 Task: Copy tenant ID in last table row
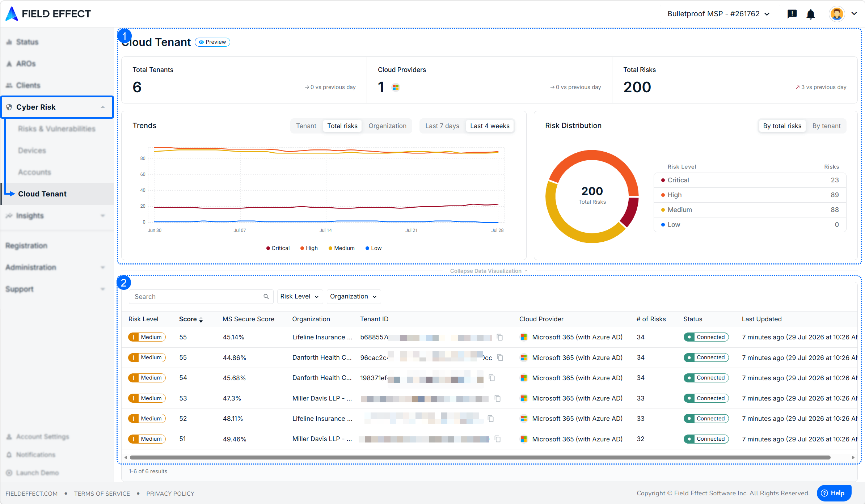coord(498,439)
